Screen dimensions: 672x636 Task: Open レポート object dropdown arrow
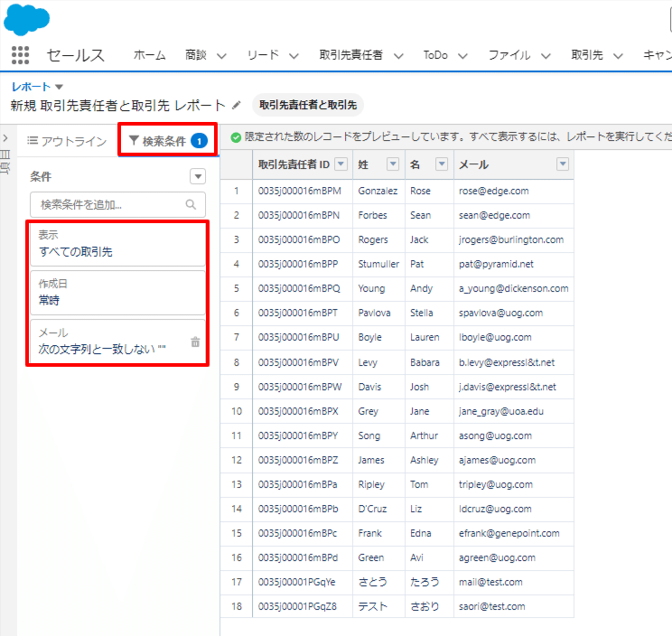tap(59, 87)
